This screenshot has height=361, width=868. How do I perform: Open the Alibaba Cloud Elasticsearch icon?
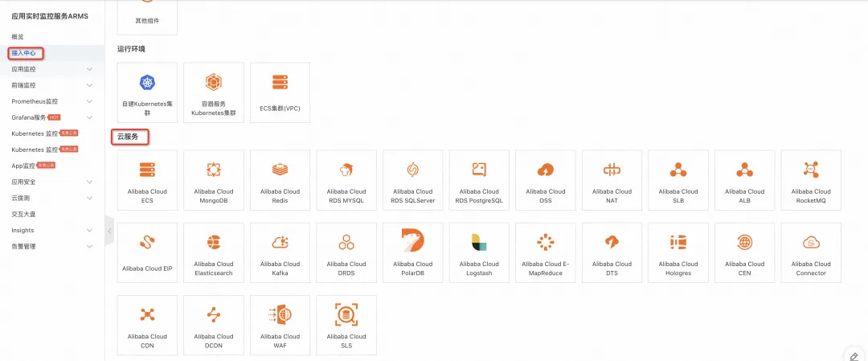click(x=214, y=242)
